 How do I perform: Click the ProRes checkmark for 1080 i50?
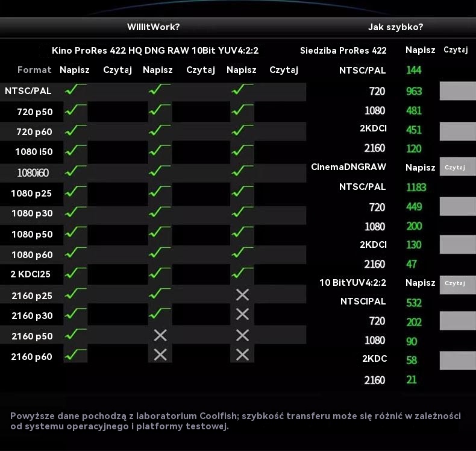coord(75,151)
